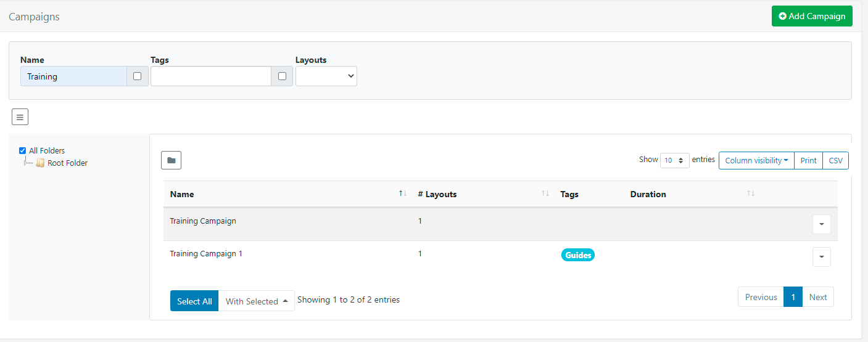Image resolution: width=868 pixels, height=342 pixels.
Task: Sort by # Layouts column arrows
Action: (545, 193)
